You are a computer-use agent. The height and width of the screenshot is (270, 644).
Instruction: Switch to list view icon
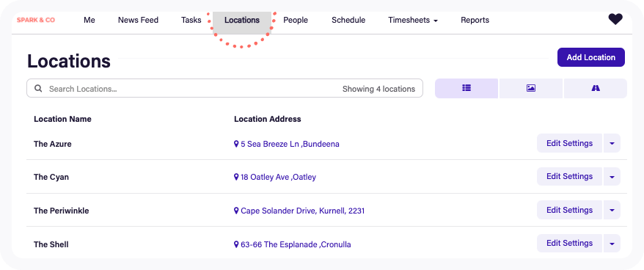pyautogui.click(x=466, y=88)
